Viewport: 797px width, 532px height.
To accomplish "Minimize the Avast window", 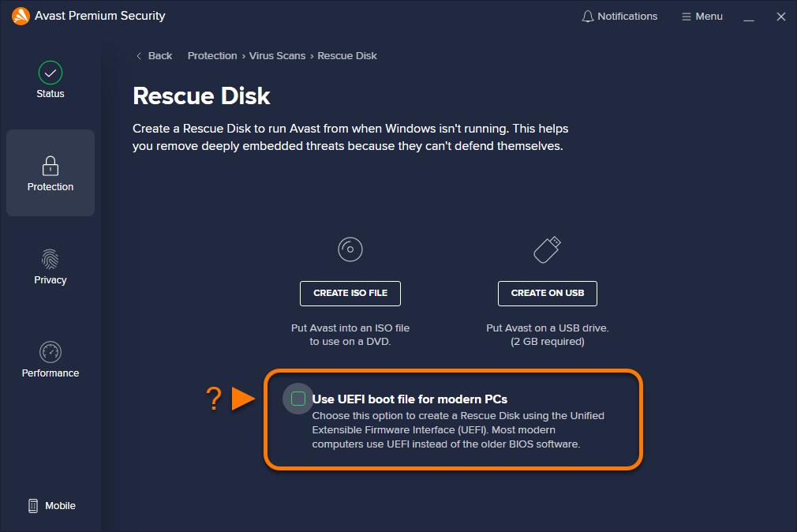I will (749, 17).
